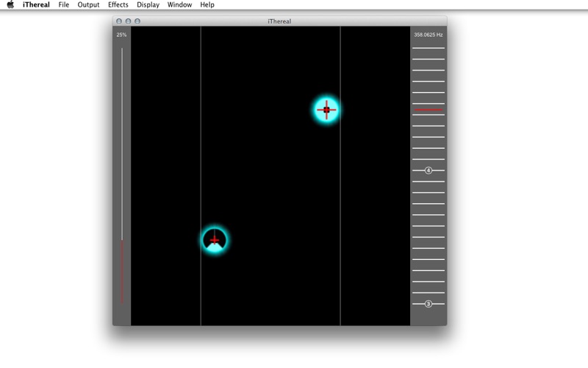Open the Display menu
Image resolution: width=588 pixels, height=368 pixels.
pos(148,4)
